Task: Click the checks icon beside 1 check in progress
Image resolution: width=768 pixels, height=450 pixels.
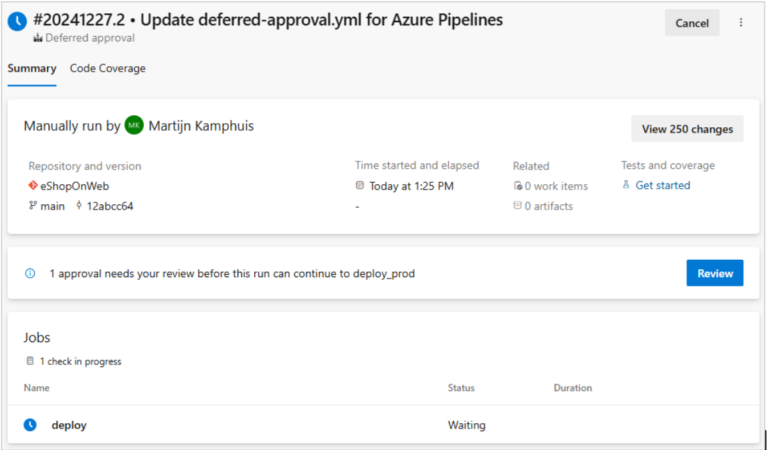Action: tap(30, 361)
